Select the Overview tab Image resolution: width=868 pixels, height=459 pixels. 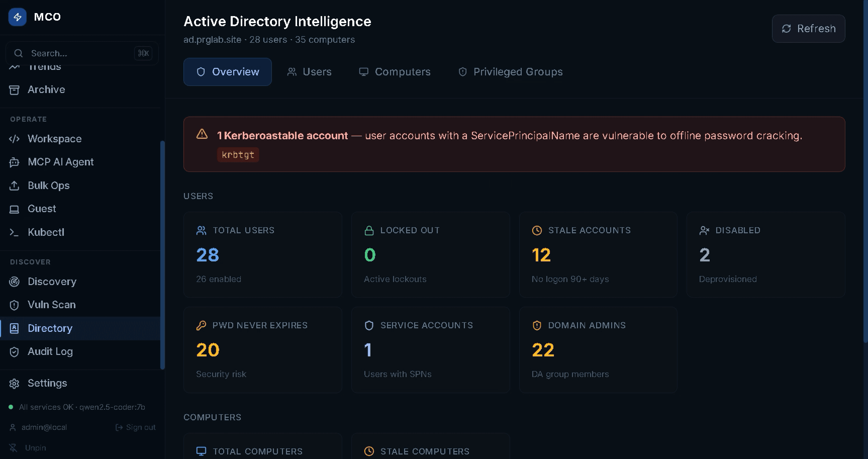tap(227, 72)
